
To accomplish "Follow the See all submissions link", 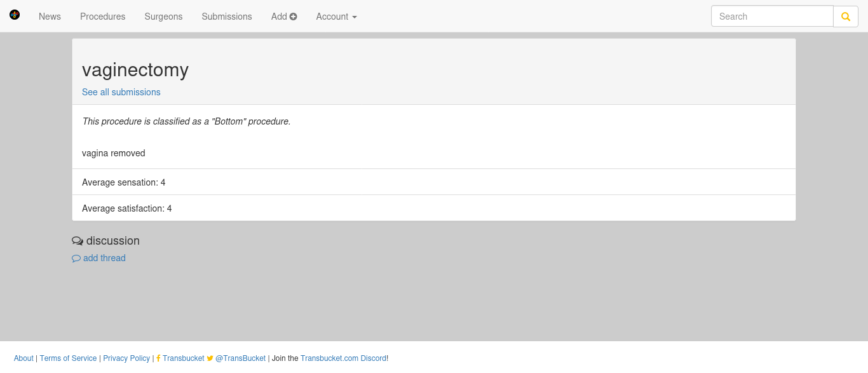I will click(121, 92).
